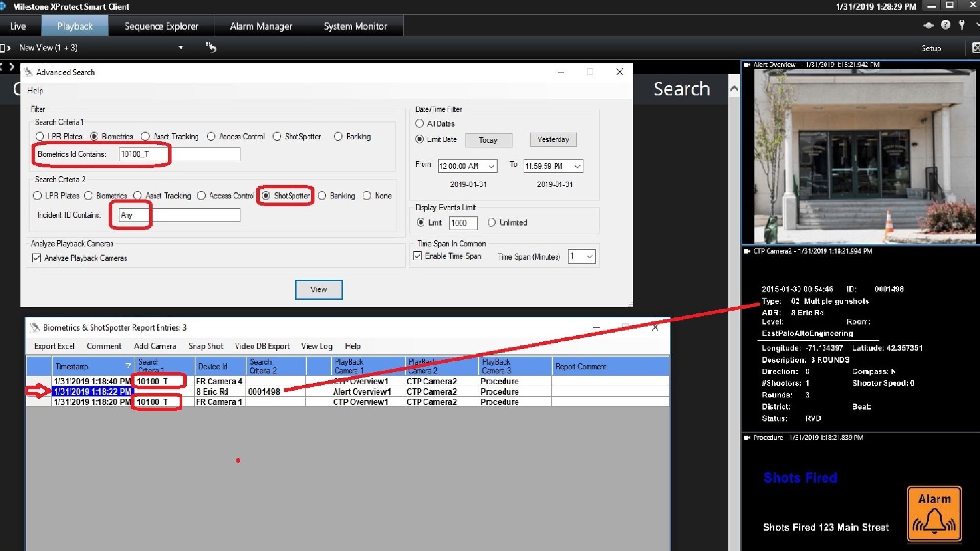This screenshot has width=980, height=551.
Task: Click the Alarm bell icon in Procedure pane
Action: 934,514
